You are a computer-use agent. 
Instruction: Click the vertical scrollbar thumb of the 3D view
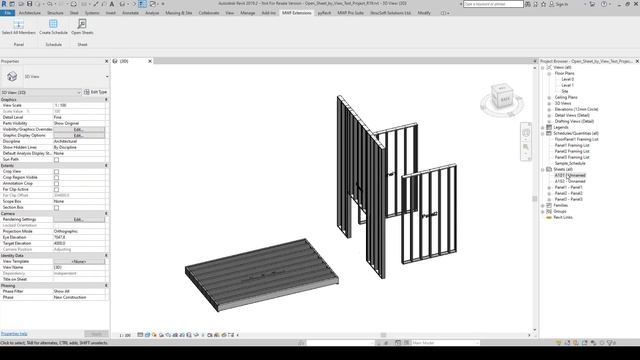point(535,199)
